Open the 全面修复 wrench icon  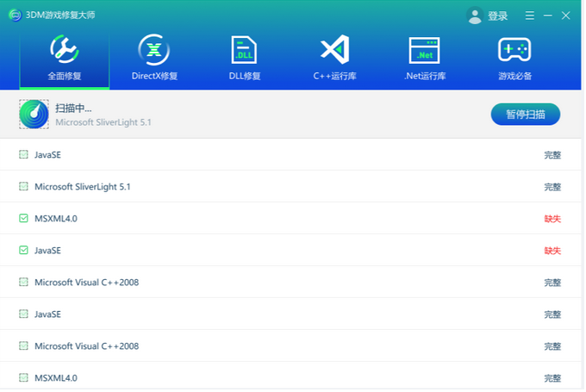(65, 50)
